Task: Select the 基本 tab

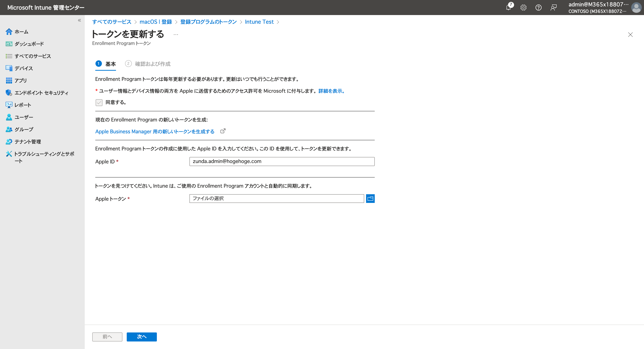Action: pos(105,64)
